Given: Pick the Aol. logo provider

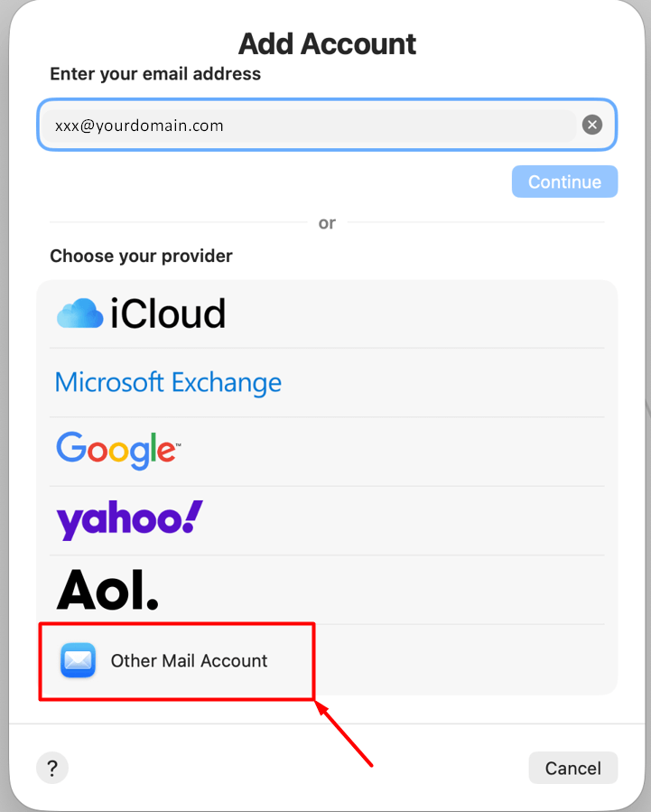Looking at the screenshot, I should click(107, 590).
